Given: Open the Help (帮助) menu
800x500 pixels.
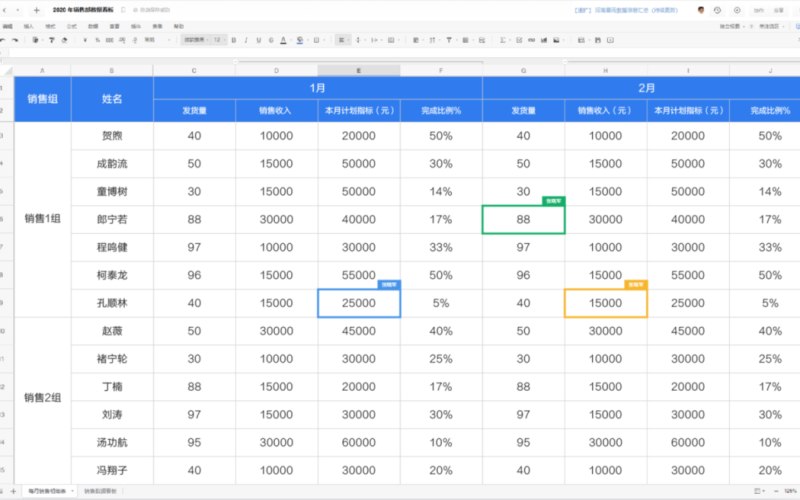Looking at the screenshot, I should 179,26.
